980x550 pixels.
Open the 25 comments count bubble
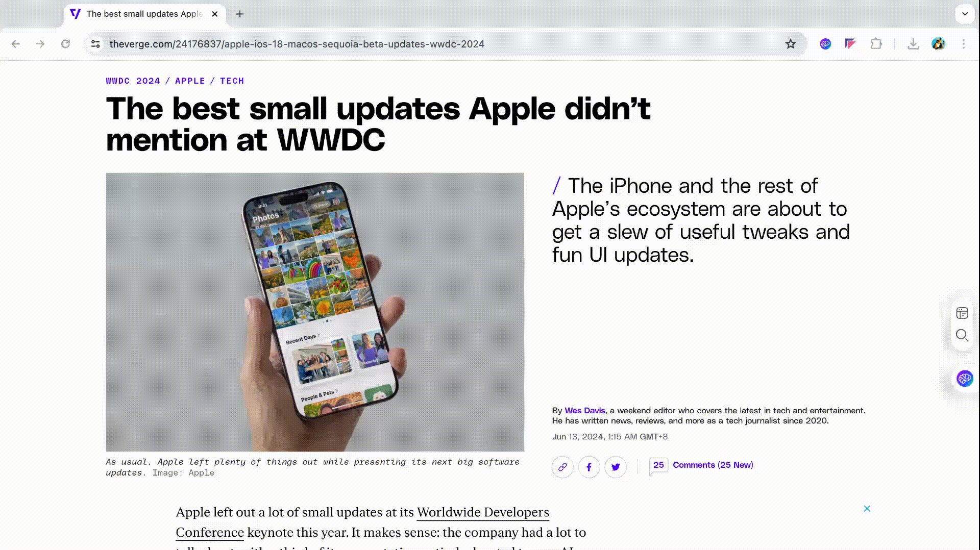[658, 465]
